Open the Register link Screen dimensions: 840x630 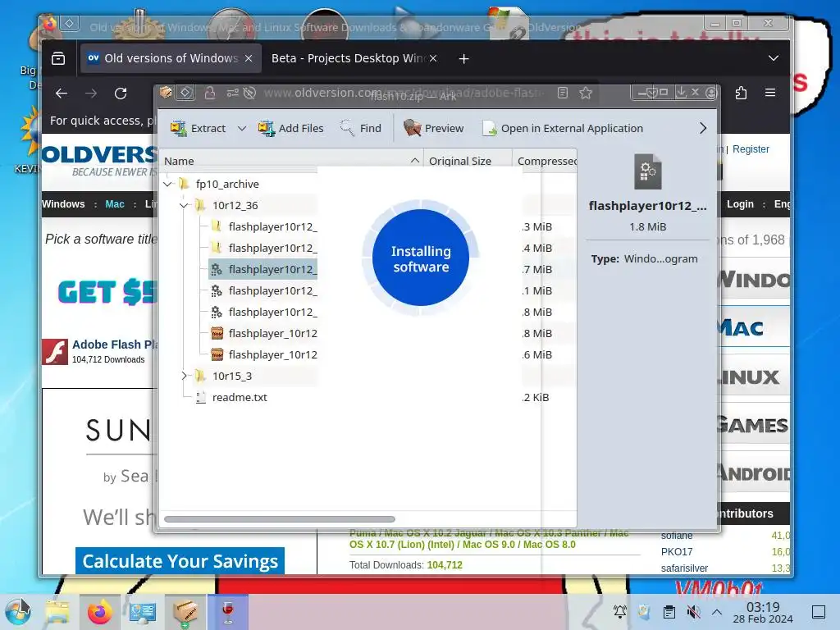tap(751, 149)
